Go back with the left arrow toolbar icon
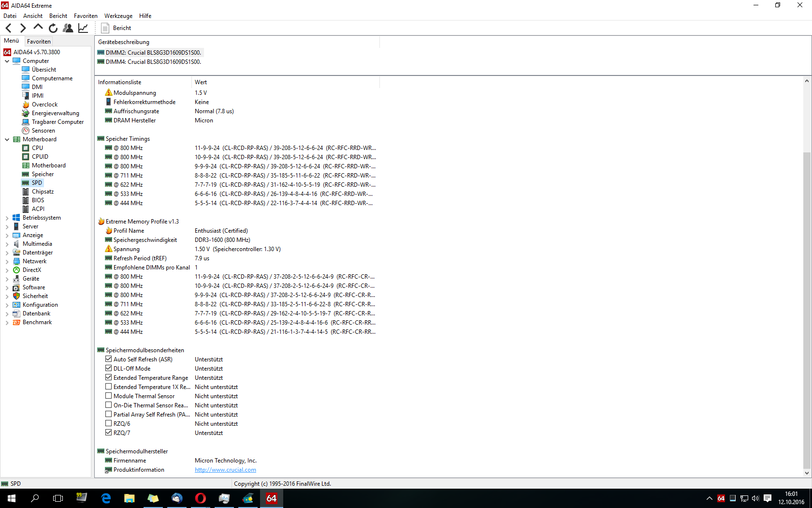Screen dimensions: 812x508 (x=9, y=28)
